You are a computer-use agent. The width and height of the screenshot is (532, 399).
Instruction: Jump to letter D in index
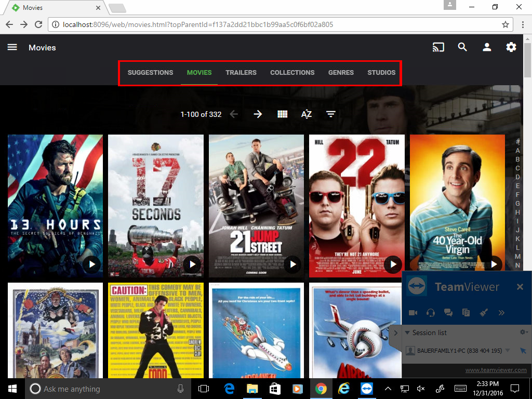(517, 177)
